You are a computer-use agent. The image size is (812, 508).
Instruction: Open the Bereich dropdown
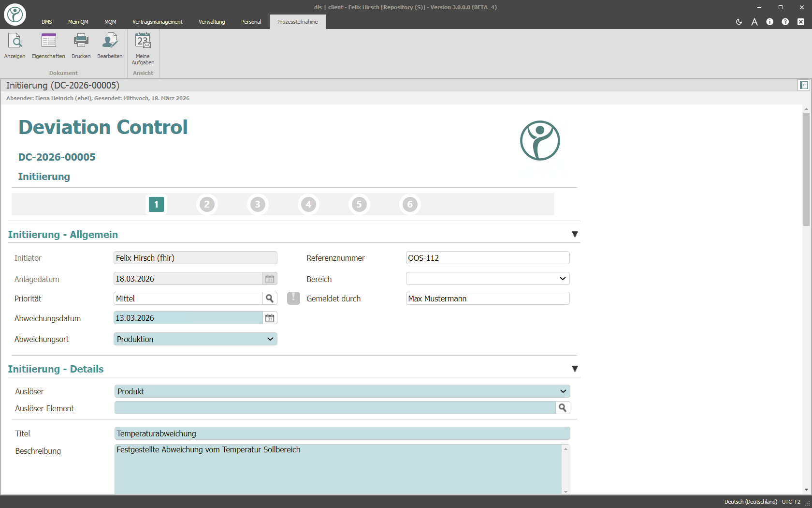pyautogui.click(x=488, y=279)
